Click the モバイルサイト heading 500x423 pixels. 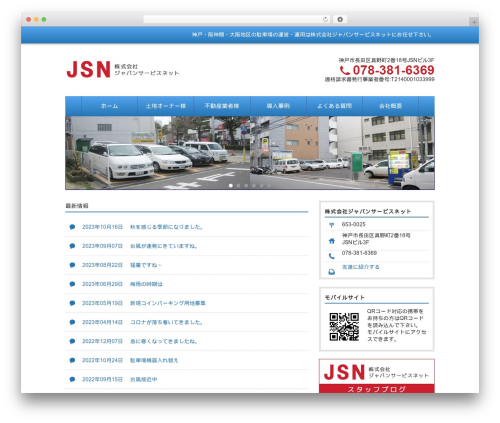click(x=345, y=297)
